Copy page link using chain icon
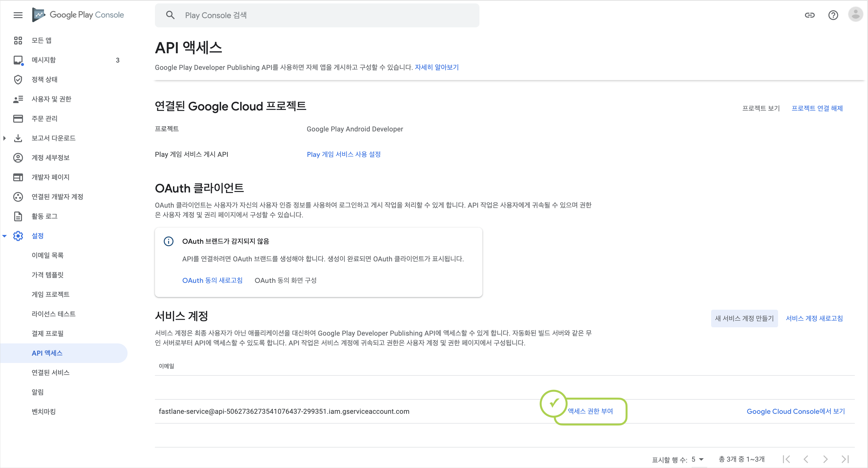Image resolution: width=868 pixels, height=468 pixels. tap(809, 15)
